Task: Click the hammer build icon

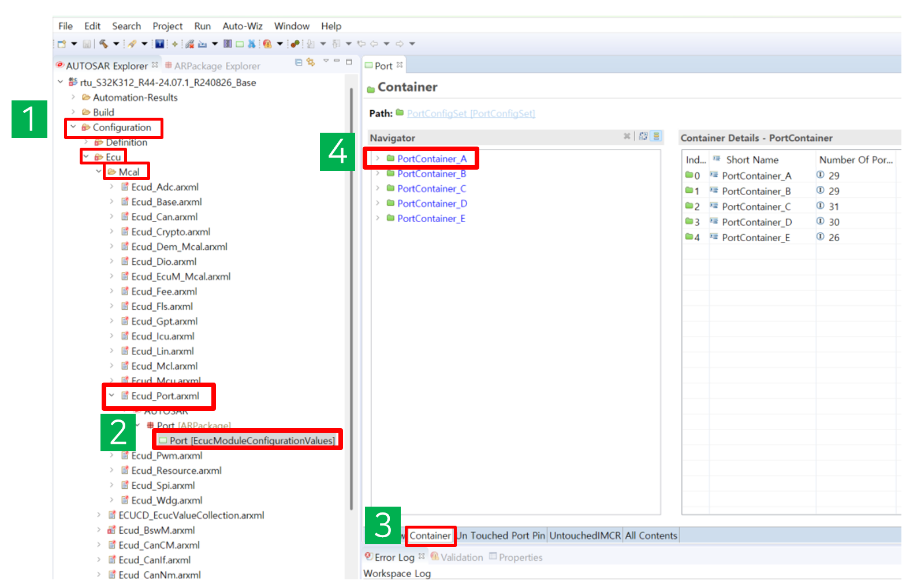Action: tap(103, 44)
